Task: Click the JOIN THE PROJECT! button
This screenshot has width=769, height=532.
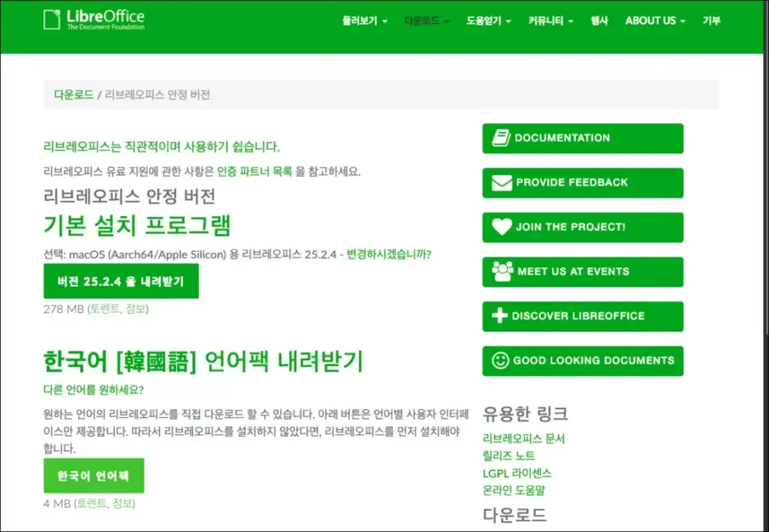Action: (x=583, y=227)
